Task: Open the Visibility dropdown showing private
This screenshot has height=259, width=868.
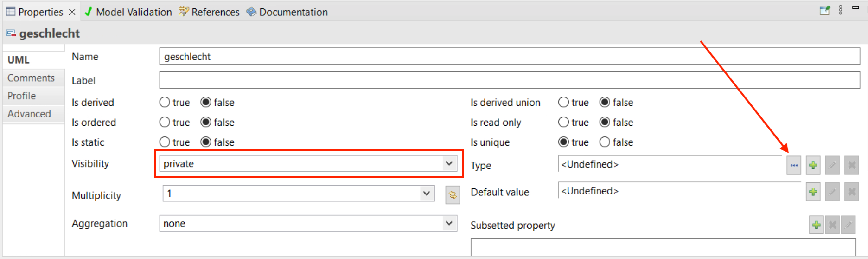Action: (x=308, y=163)
